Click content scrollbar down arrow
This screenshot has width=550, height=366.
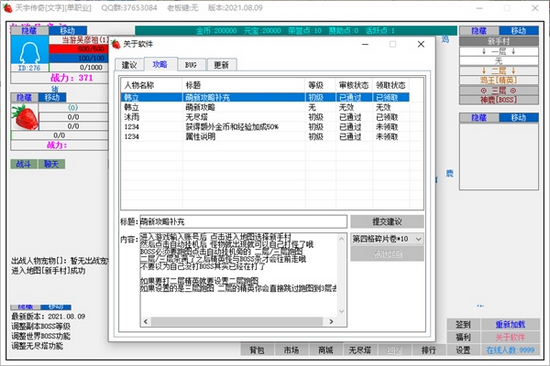(x=342, y=312)
